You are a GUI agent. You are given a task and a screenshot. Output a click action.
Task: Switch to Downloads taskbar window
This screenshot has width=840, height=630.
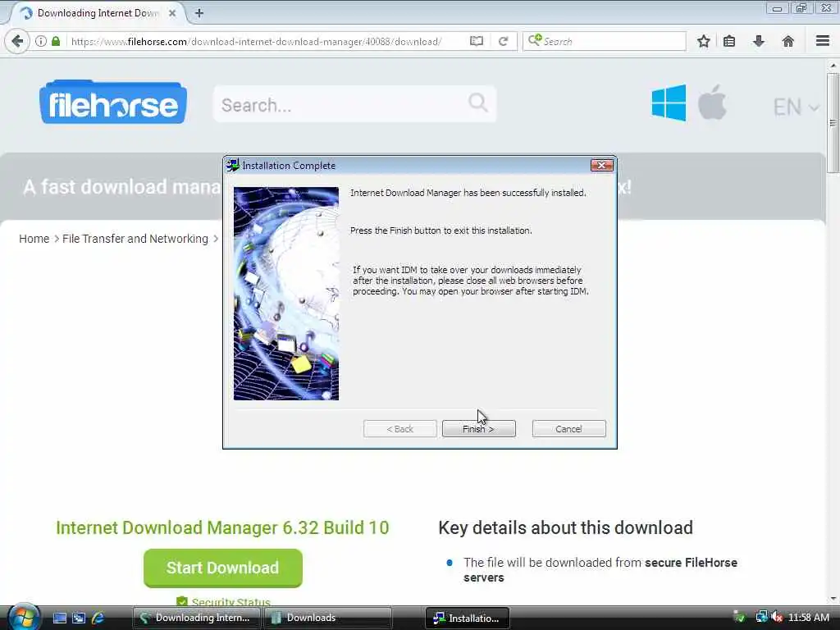click(x=327, y=618)
